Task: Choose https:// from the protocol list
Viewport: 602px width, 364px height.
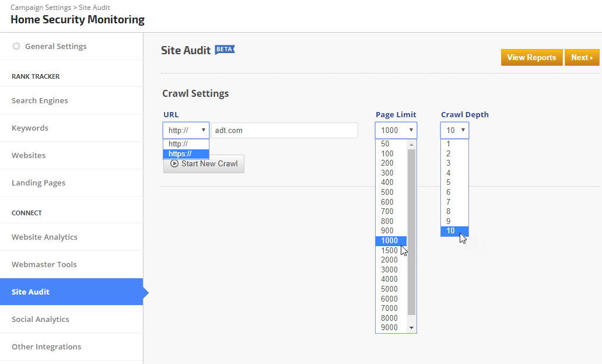Action: [x=185, y=154]
